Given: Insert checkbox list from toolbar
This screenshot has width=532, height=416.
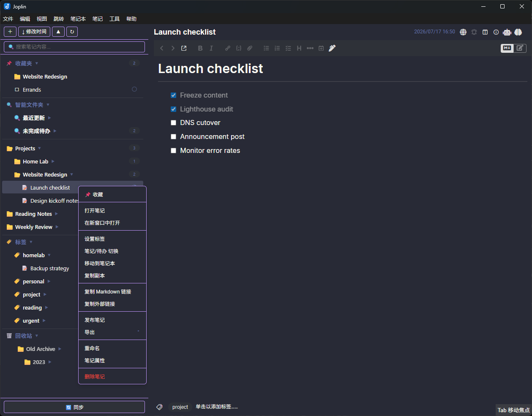Looking at the screenshot, I should coord(288,48).
